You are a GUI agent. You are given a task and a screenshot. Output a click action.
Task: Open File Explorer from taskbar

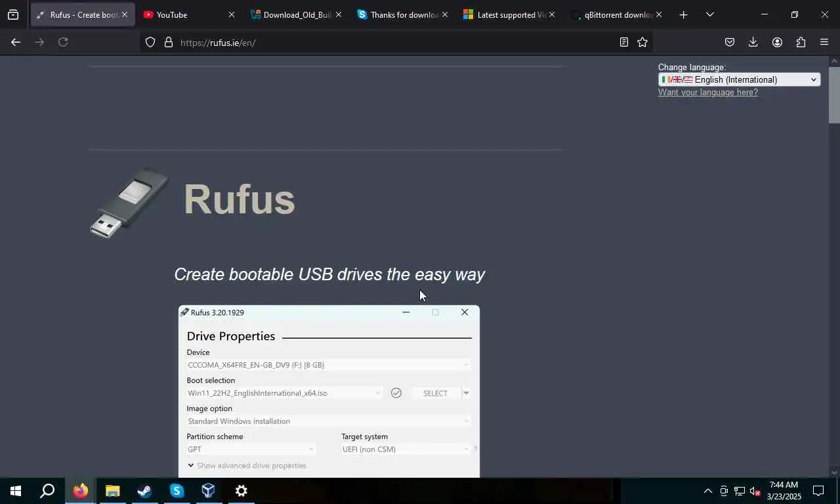113,491
